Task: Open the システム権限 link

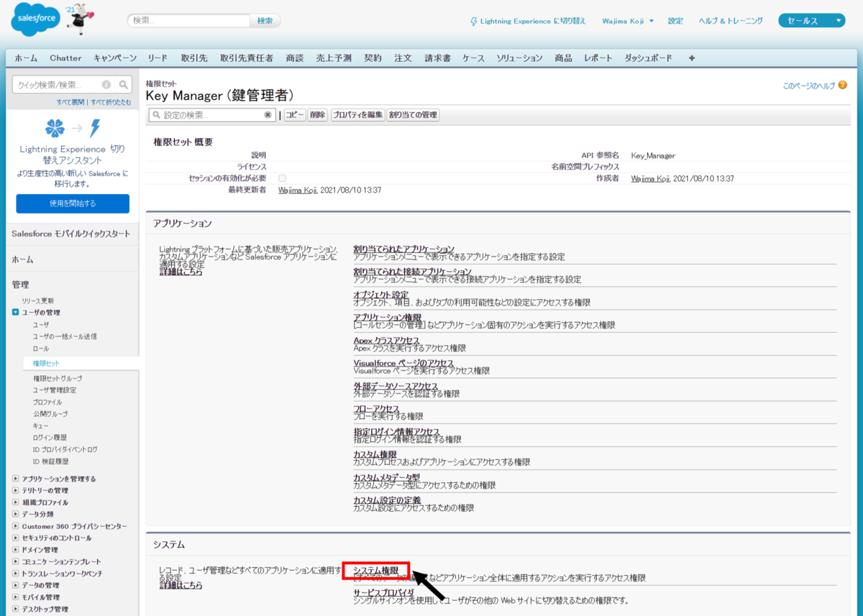Action: pyautogui.click(x=375, y=570)
